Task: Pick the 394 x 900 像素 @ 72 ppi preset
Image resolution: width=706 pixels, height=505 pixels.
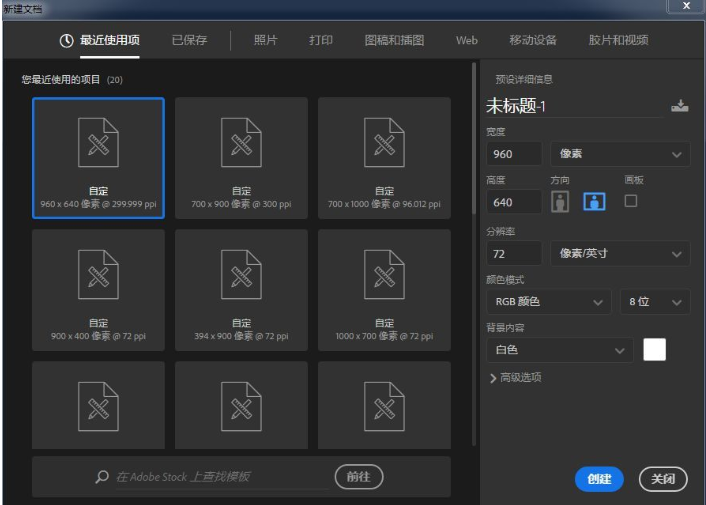Action: 241,288
